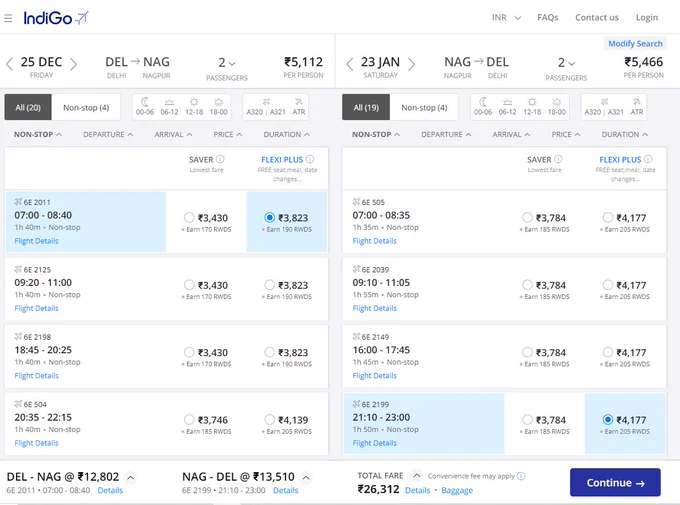This screenshot has height=505, width=680.
Task: Expand DEL - NAG ₹12,802 fare summary
Action: (131, 478)
